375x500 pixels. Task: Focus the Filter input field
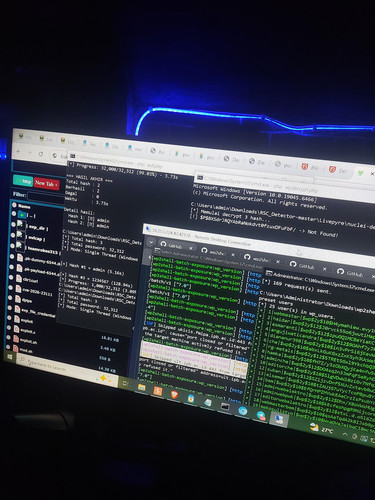(x=46, y=197)
